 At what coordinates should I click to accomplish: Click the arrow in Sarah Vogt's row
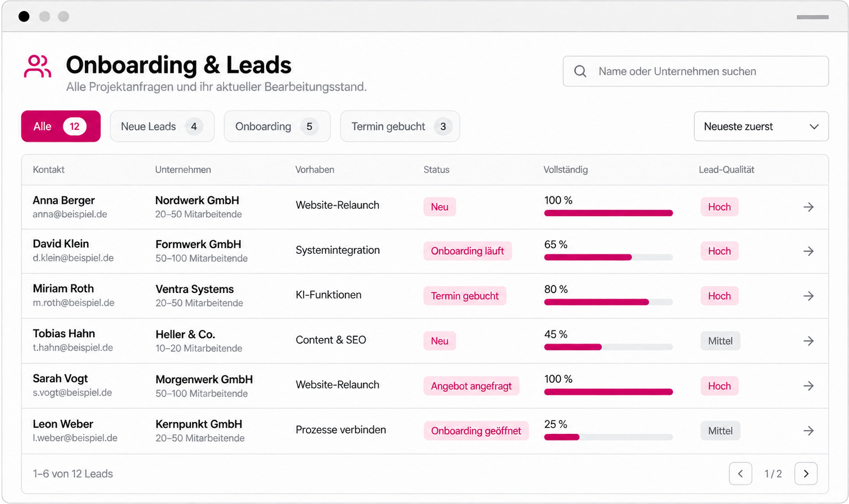tap(809, 386)
